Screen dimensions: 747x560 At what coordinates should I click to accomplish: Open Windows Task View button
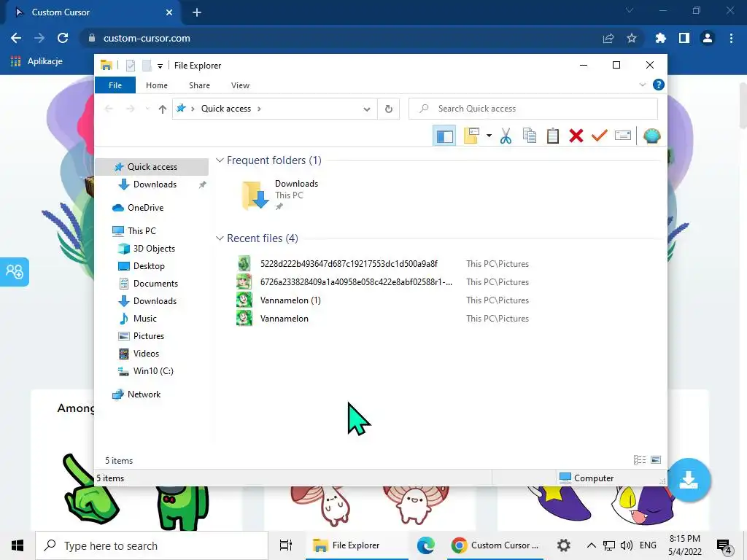pyautogui.click(x=286, y=545)
